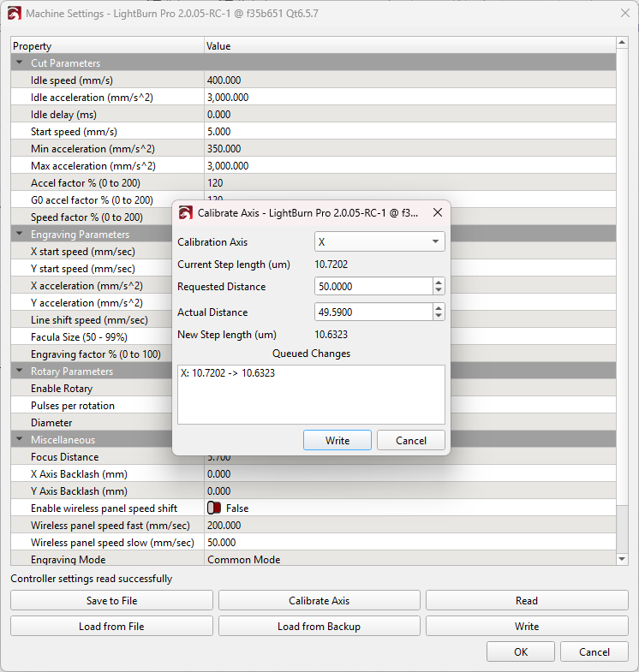639x672 pixels.
Task: Select the Focus Distance row label
Action: [x=64, y=457]
